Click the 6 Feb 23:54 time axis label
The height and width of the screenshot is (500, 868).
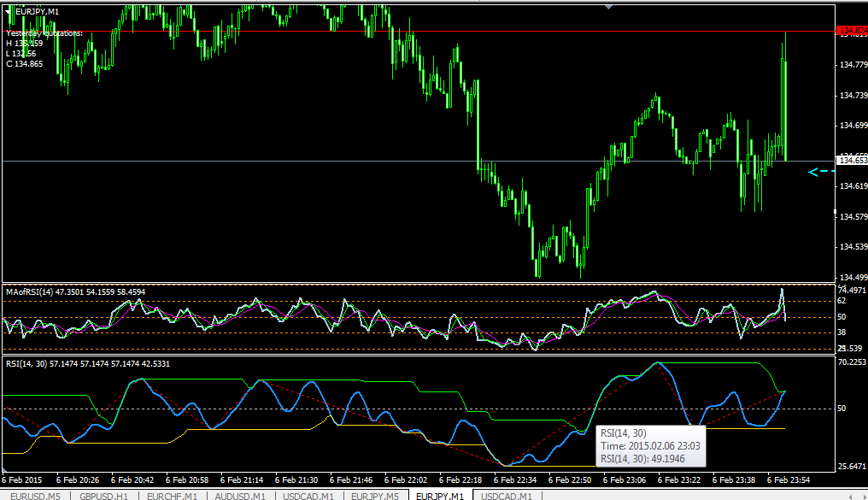789,480
